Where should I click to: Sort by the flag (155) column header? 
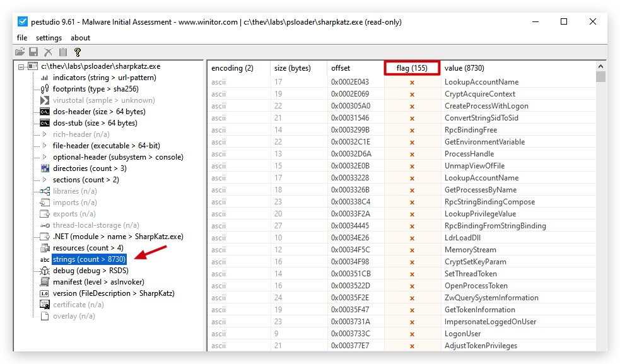pos(412,68)
